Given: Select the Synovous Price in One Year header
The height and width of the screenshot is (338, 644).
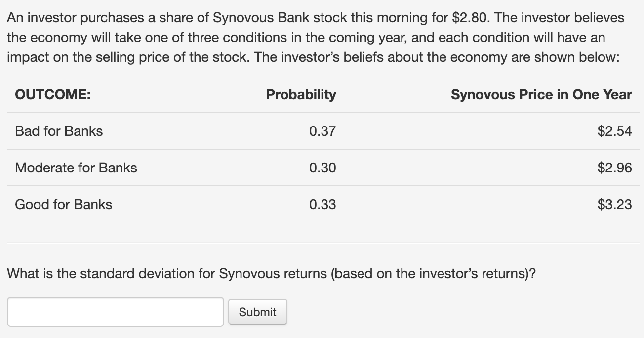Looking at the screenshot, I should tap(541, 95).
